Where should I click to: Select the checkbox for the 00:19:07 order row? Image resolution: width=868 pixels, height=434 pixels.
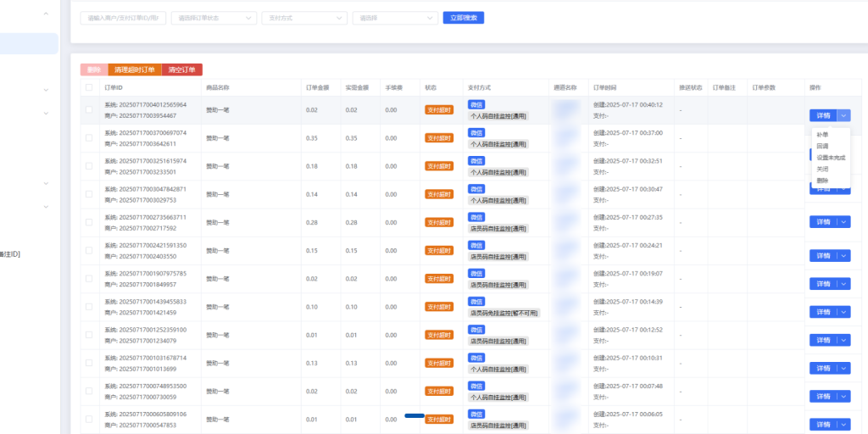point(90,278)
